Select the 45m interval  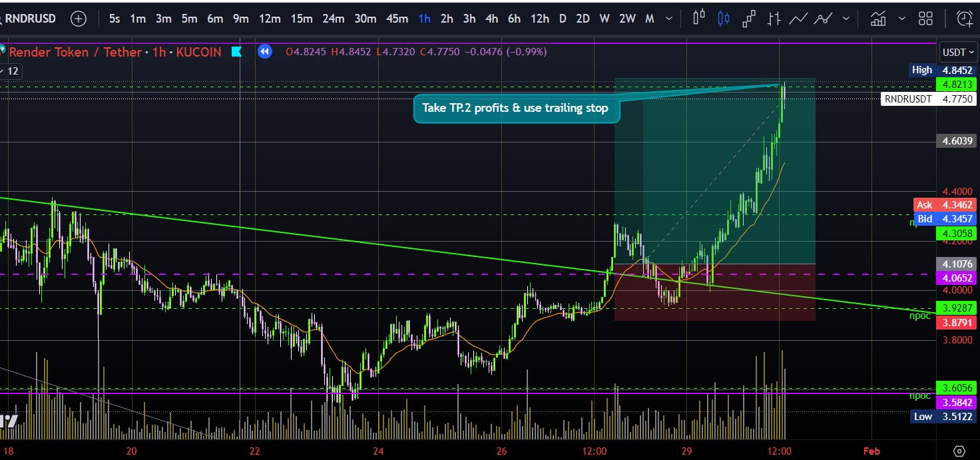397,19
